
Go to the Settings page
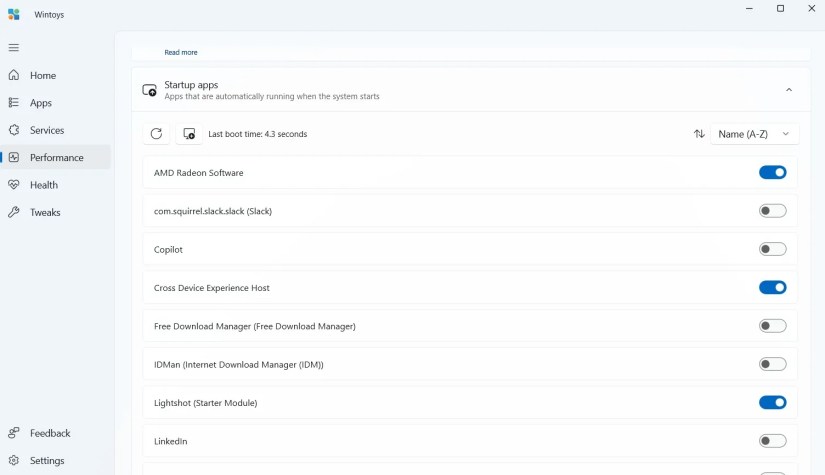pyautogui.click(x=46, y=461)
